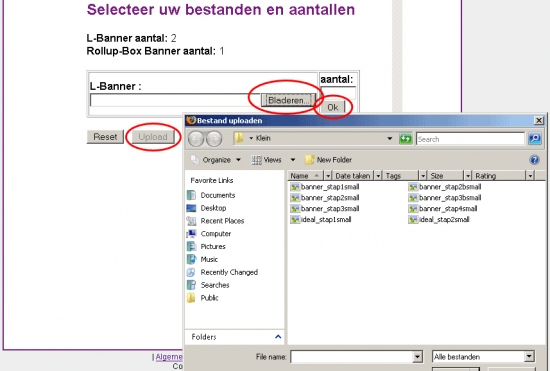Click the File name input field
Screen dimensions: 550x371
point(352,357)
